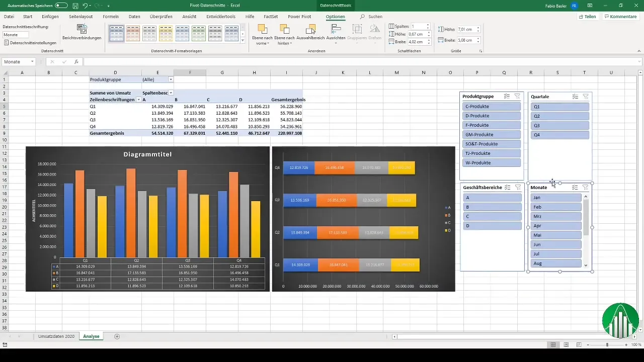Toggle multi-select in Produktgruppe slicer
The width and height of the screenshot is (644, 362).
507,96
